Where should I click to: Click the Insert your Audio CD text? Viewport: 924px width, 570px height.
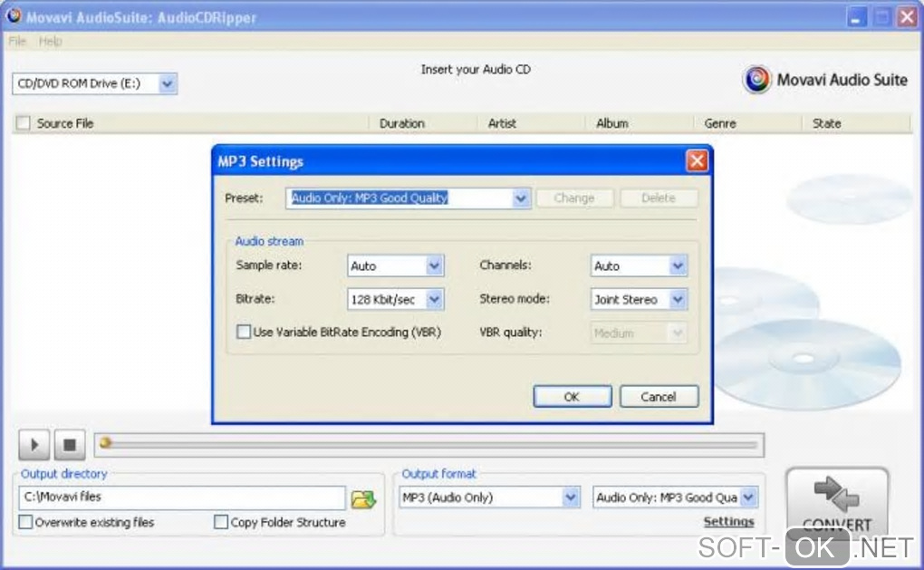(476, 70)
